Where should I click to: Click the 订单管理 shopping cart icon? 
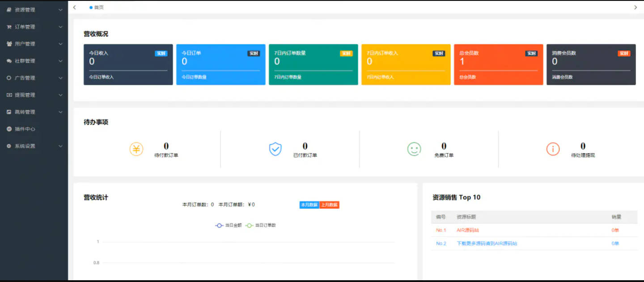[9, 27]
